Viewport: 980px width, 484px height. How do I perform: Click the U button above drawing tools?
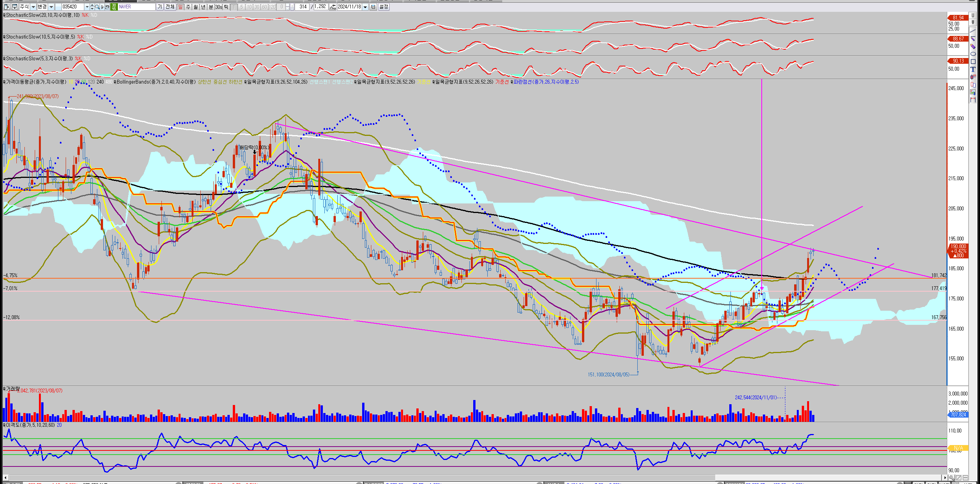tap(973, 15)
